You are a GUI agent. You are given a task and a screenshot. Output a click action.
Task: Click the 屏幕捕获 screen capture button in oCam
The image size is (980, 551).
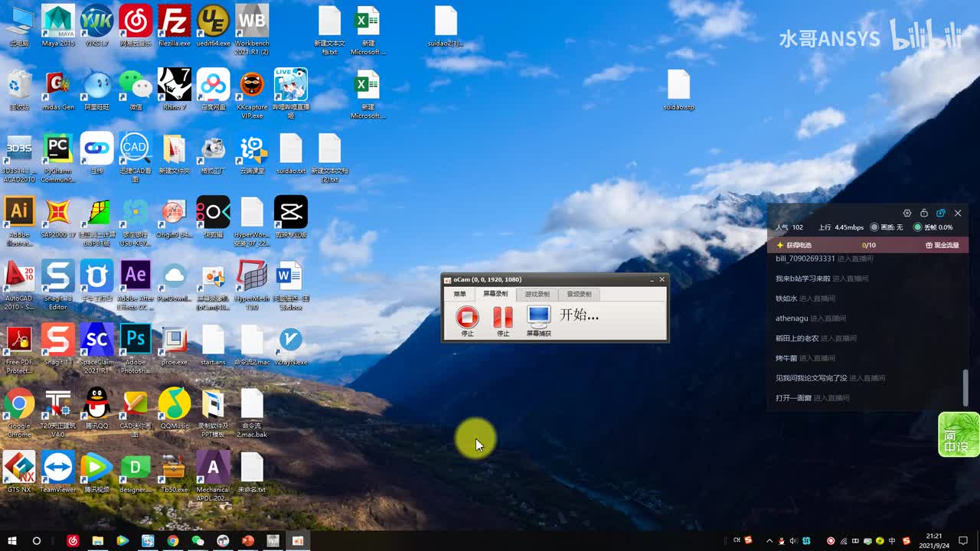(538, 321)
